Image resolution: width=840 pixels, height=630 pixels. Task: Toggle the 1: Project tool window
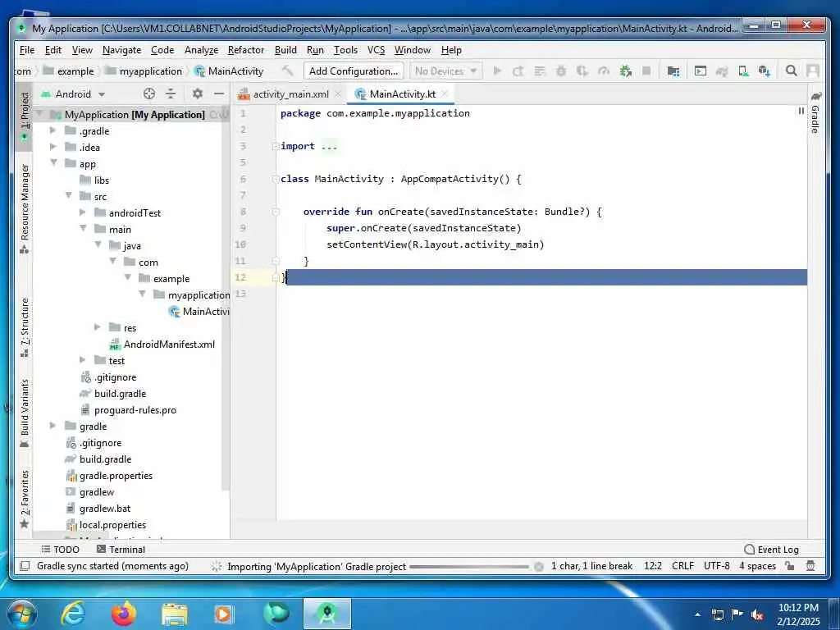[x=24, y=115]
